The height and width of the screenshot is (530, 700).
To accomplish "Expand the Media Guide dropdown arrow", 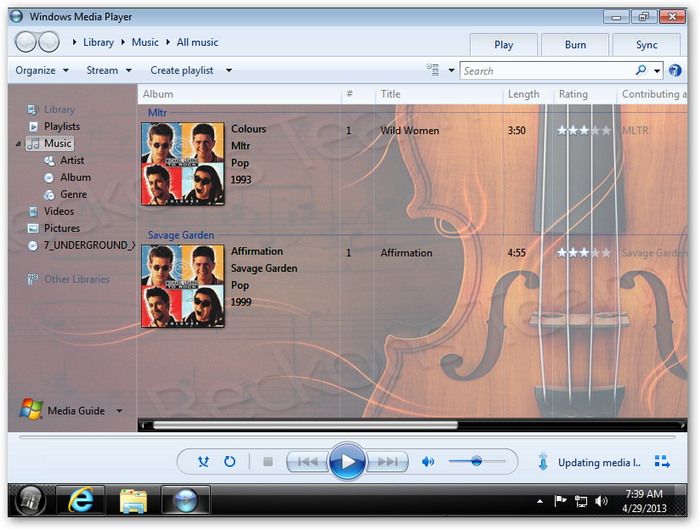I will (x=119, y=411).
